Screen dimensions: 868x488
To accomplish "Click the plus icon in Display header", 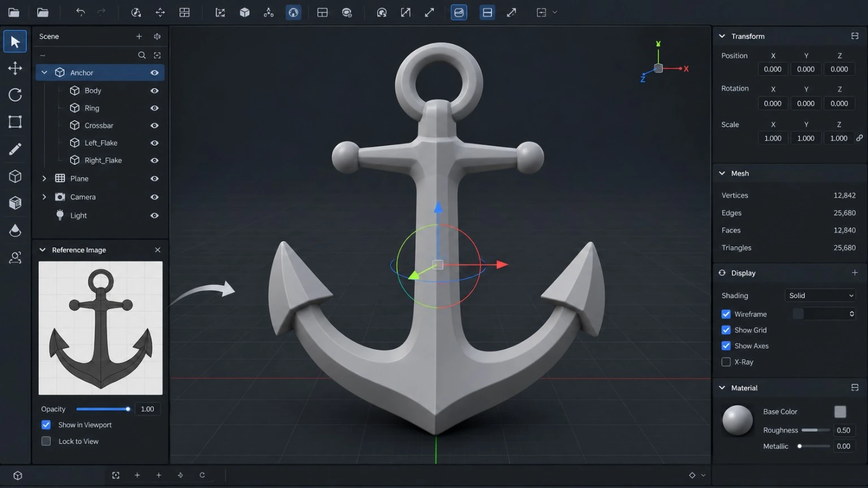I will tap(855, 273).
